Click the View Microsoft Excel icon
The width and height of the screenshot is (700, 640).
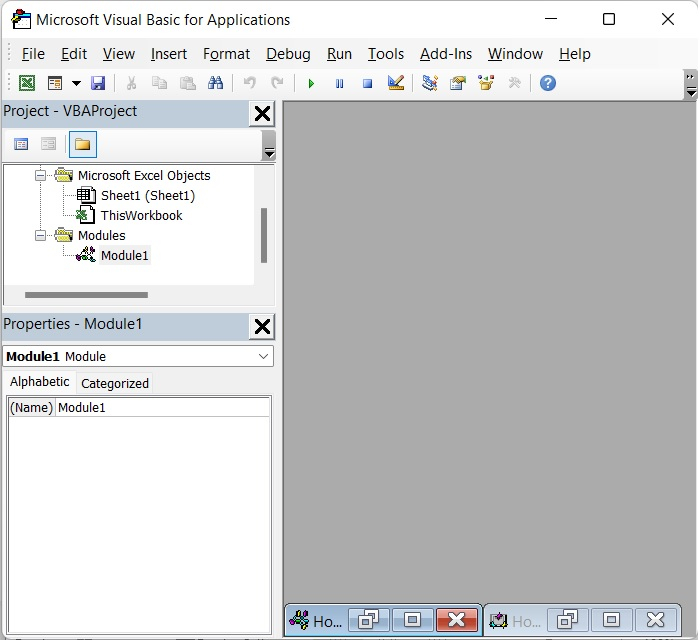point(27,83)
